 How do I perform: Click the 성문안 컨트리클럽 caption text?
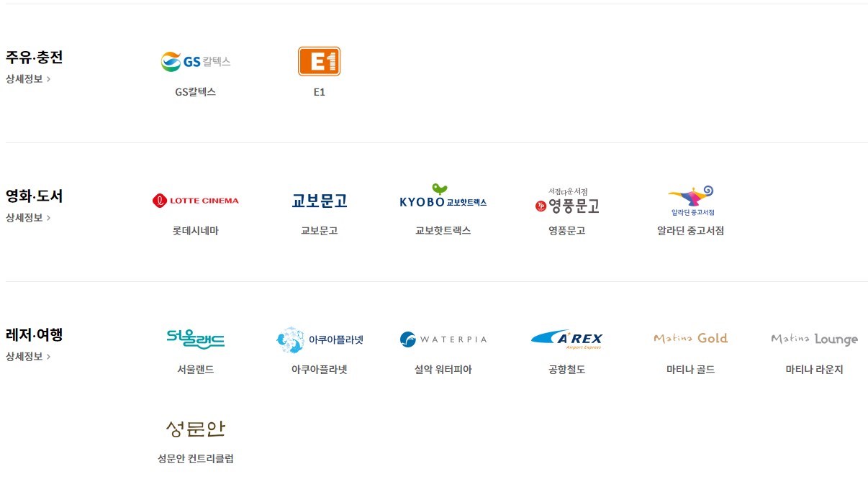[x=196, y=459]
